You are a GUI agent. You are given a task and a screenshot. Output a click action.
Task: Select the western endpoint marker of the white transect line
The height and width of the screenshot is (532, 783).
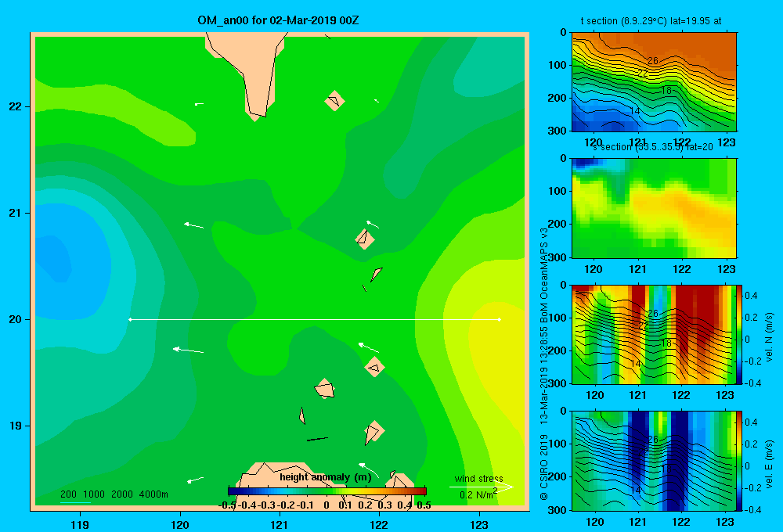[130, 319]
